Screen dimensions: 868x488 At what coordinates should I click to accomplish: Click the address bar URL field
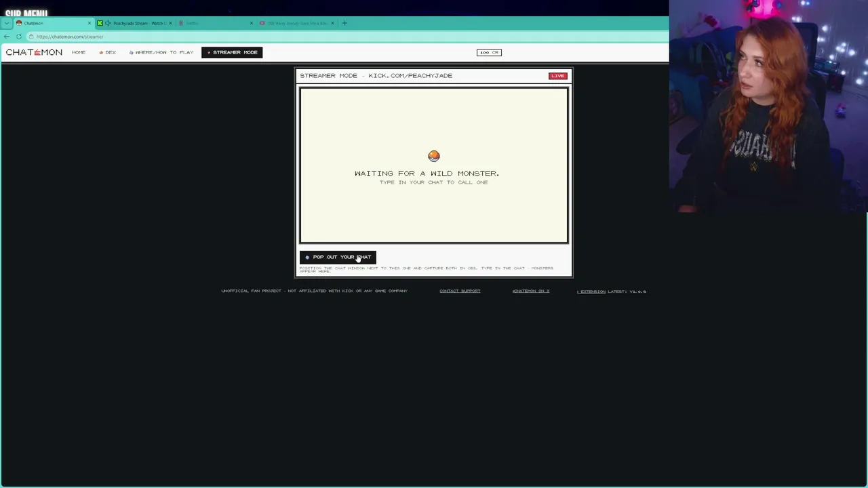[346, 37]
